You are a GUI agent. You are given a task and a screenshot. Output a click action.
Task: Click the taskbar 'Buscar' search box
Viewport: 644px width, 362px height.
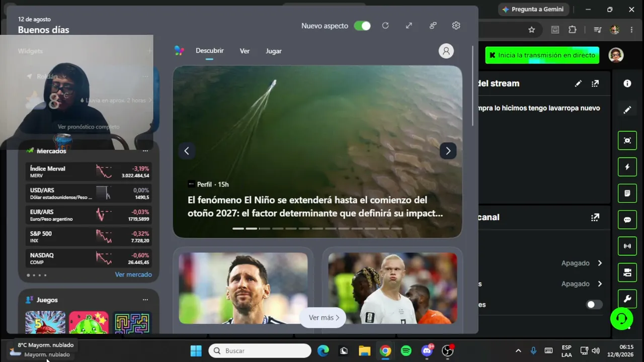(260, 351)
